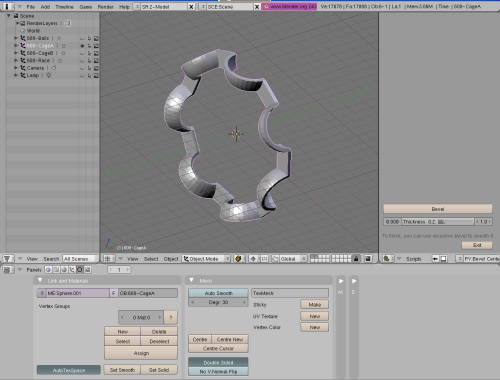Viewport: 500px width, 380px height.
Task: Click the buttons window type icon
Action: point(8,270)
